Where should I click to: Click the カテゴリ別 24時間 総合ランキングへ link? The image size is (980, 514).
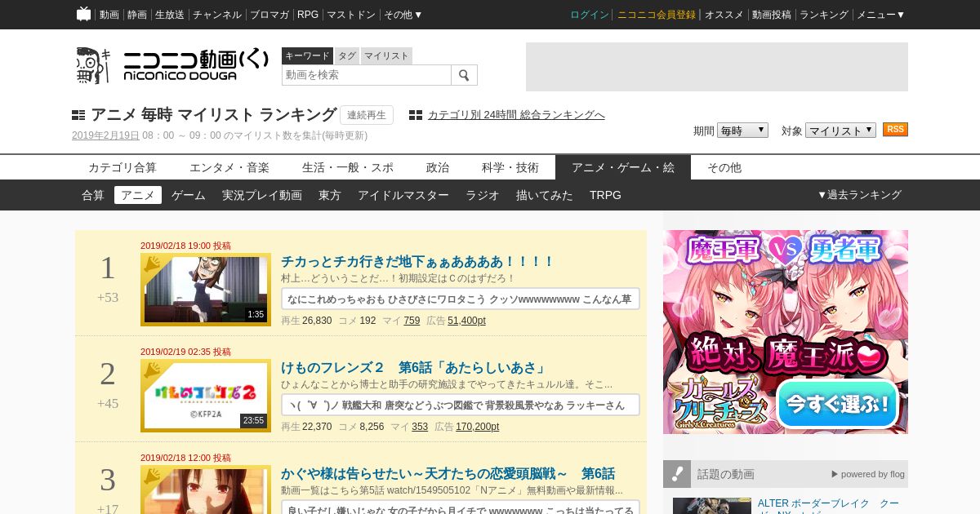click(516, 115)
